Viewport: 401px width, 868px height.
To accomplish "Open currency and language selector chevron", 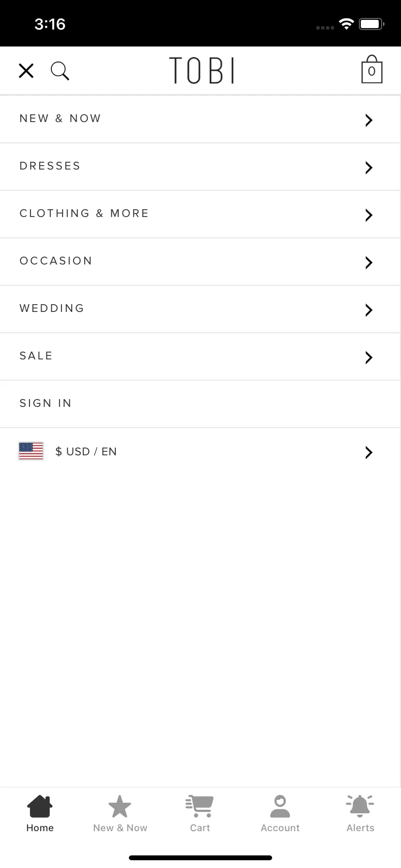I will coord(369,452).
